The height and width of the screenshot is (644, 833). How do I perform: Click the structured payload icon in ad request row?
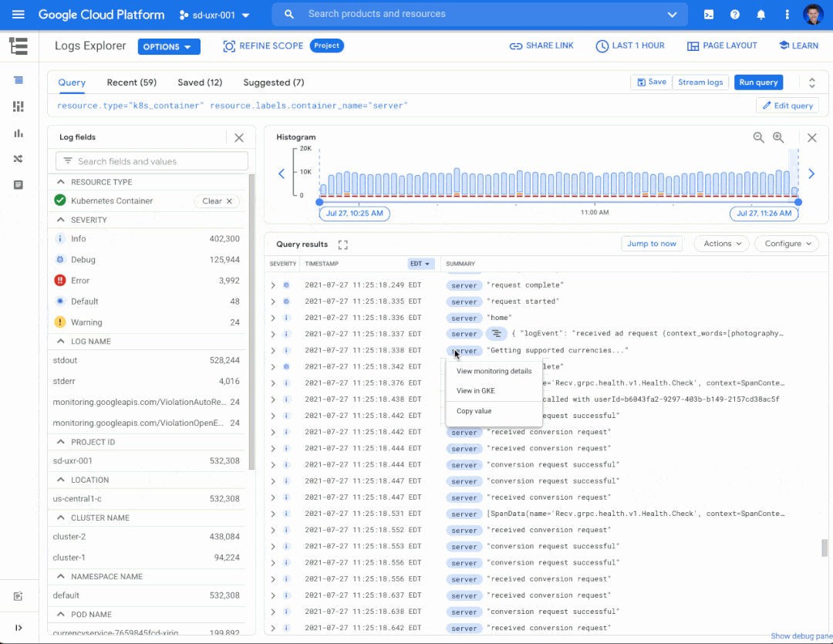(496, 334)
